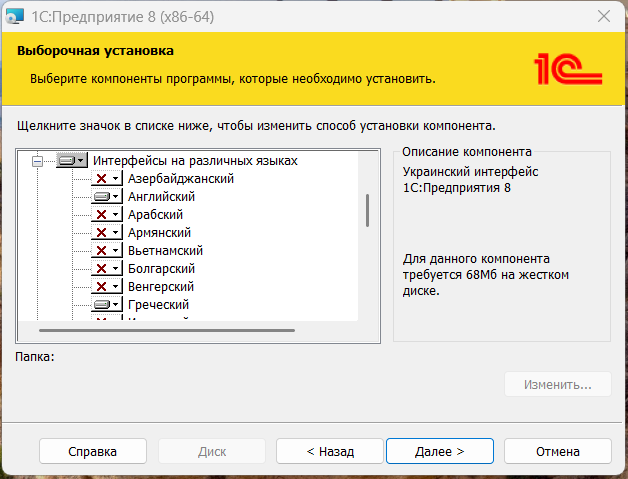Select the Арабский language row
628x479 pixels.
(x=155, y=215)
